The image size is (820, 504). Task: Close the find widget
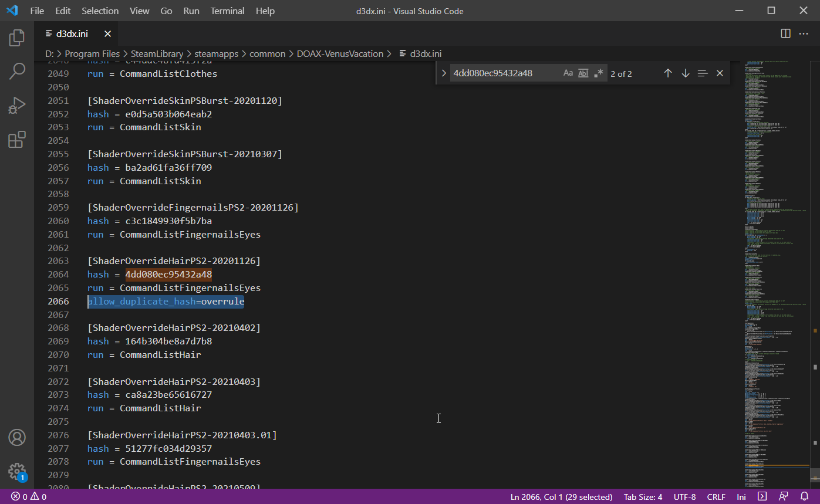tap(720, 73)
